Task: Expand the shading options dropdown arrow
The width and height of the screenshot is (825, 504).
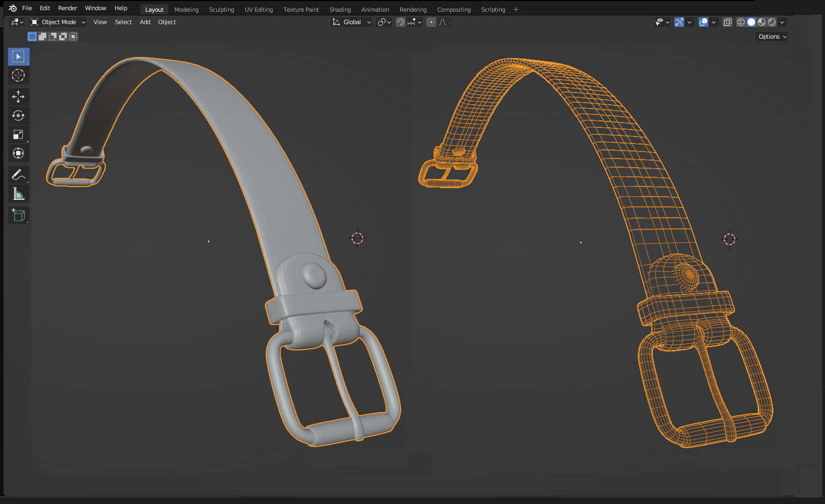Action: (782, 22)
